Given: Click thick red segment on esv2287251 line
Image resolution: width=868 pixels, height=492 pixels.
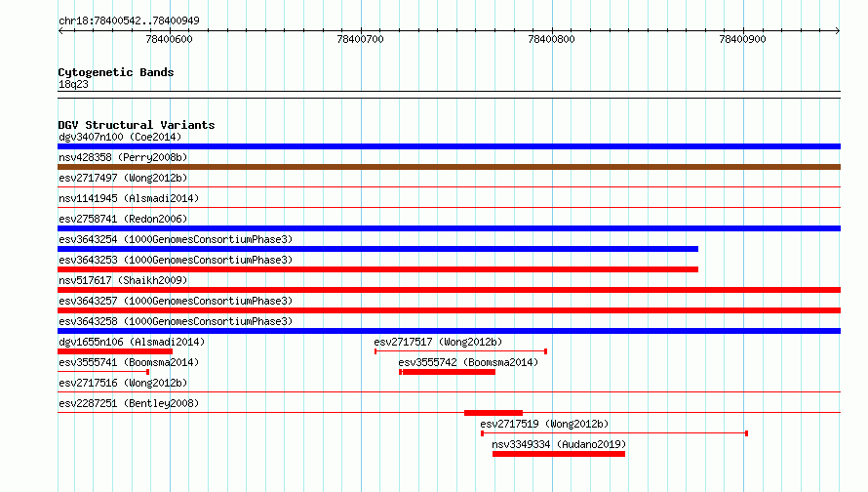Looking at the screenshot, I should [x=493, y=413].
